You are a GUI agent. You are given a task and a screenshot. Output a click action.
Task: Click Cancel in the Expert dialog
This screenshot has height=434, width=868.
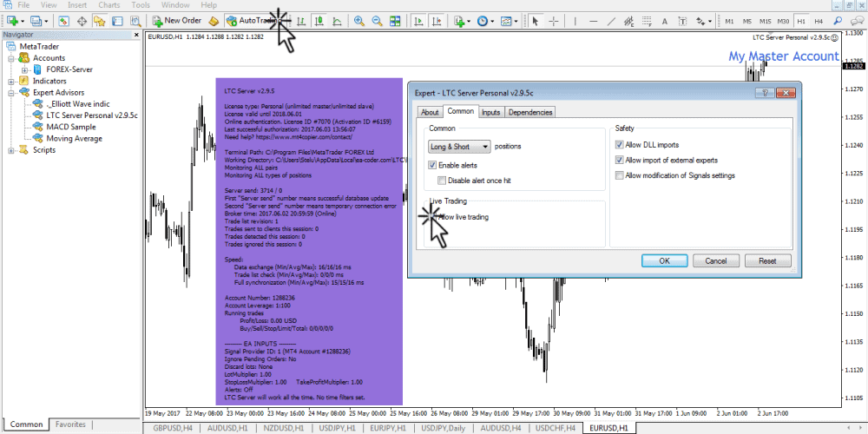point(716,260)
